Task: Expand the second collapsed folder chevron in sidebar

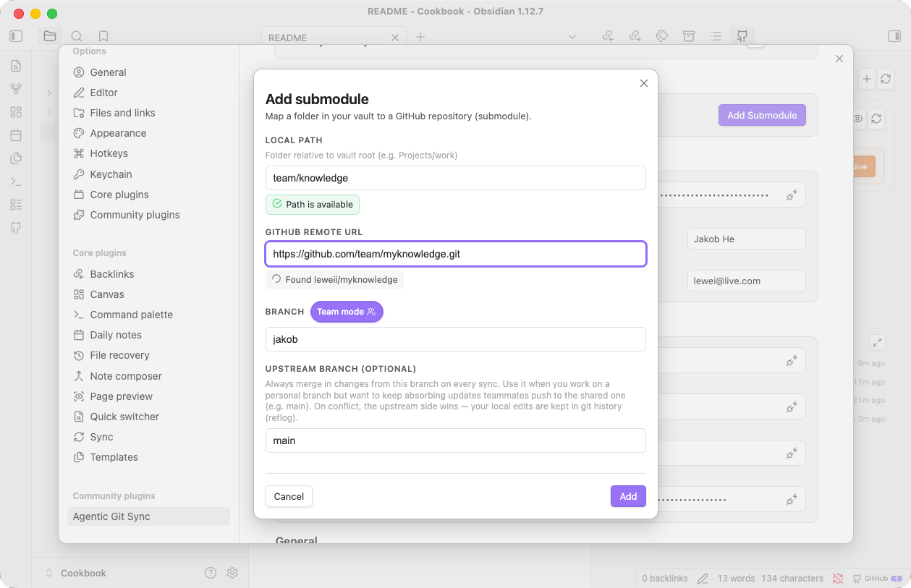Action: pyautogui.click(x=49, y=112)
